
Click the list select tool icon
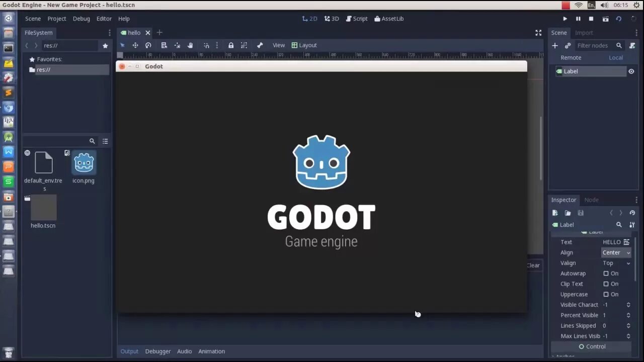pos(164,45)
